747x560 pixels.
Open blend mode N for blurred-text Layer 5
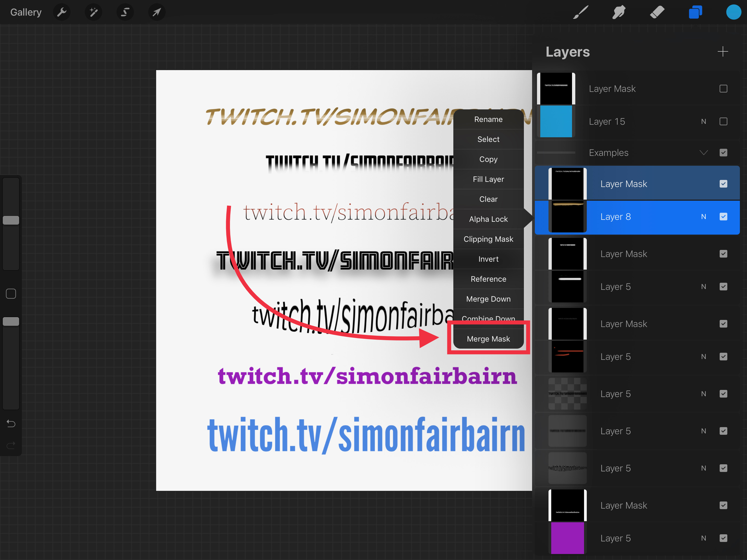click(x=704, y=431)
